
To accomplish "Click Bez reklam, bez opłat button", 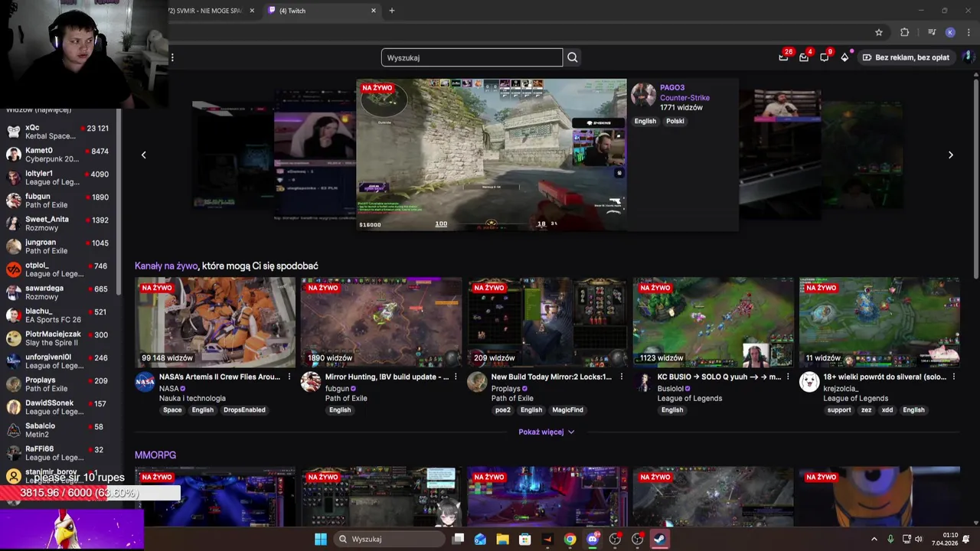I will [906, 57].
